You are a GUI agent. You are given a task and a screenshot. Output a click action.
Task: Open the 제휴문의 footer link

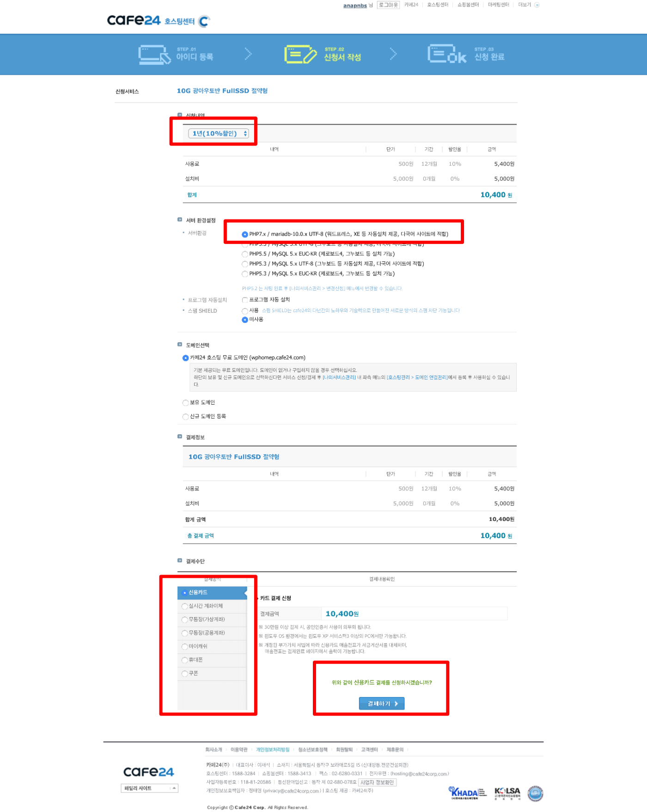(395, 750)
